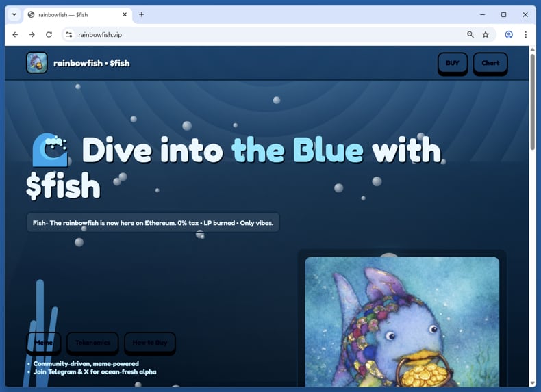Reload the rainbowfish.vip page

[x=49, y=34]
